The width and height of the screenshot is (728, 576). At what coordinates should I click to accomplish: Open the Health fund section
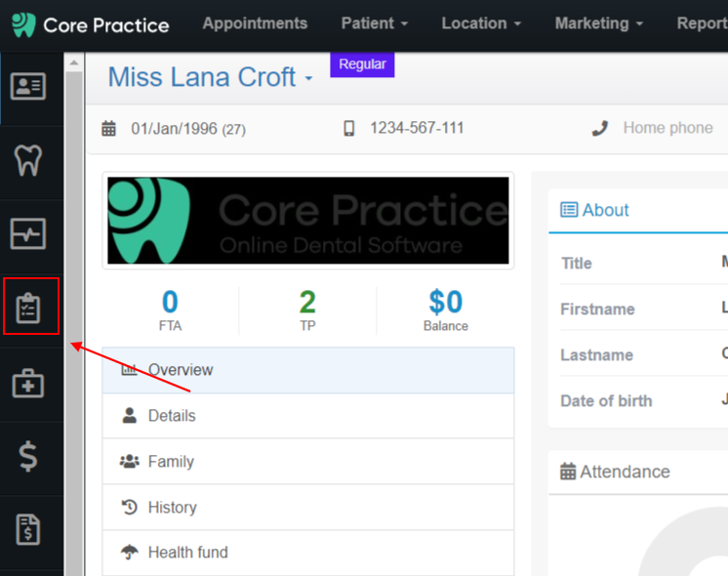coord(308,553)
